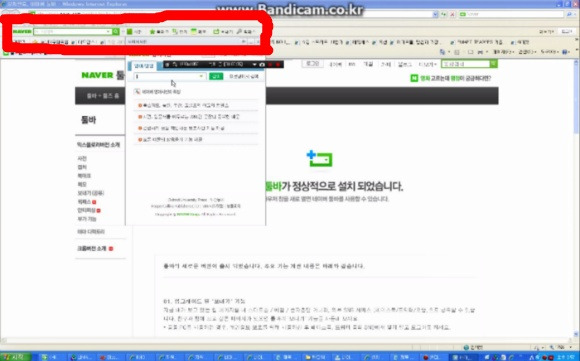Select the capture (캡처) icon on Naver toolbar

click(x=175, y=32)
